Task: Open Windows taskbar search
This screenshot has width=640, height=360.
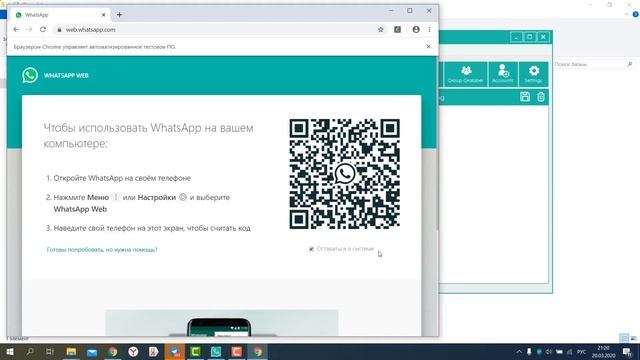Action: pyautogui.click(x=30, y=351)
